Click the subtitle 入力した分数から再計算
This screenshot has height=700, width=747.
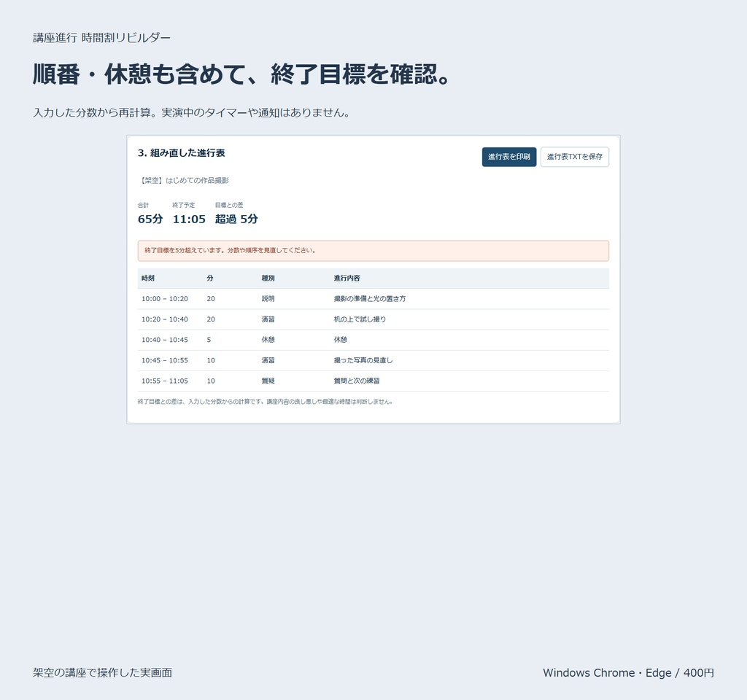coord(192,113)
